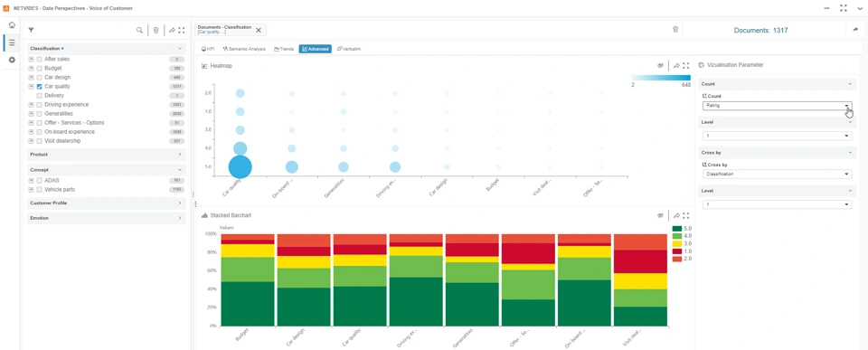Check the Generalities checkbox
The image size is (868, 350).
click(x=39, y=114)
